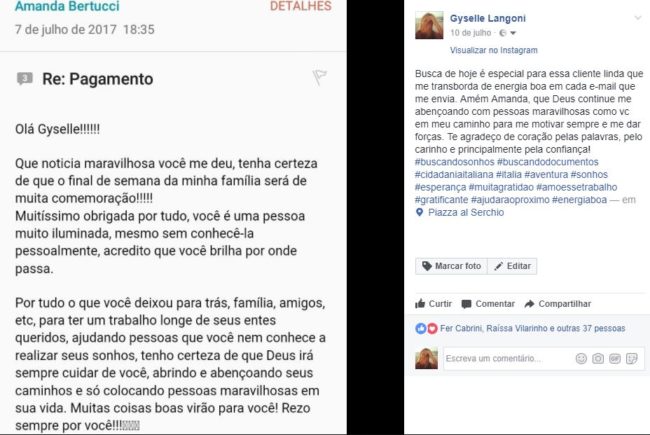Flag the Re: Pagamento email
Viewport: 650px width, 435px height.
pos(319,77)
